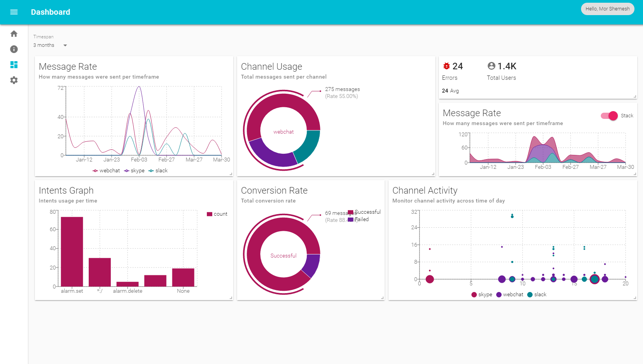
Task: Open the About info sidebar icon
Action: (x=14, y=49)
